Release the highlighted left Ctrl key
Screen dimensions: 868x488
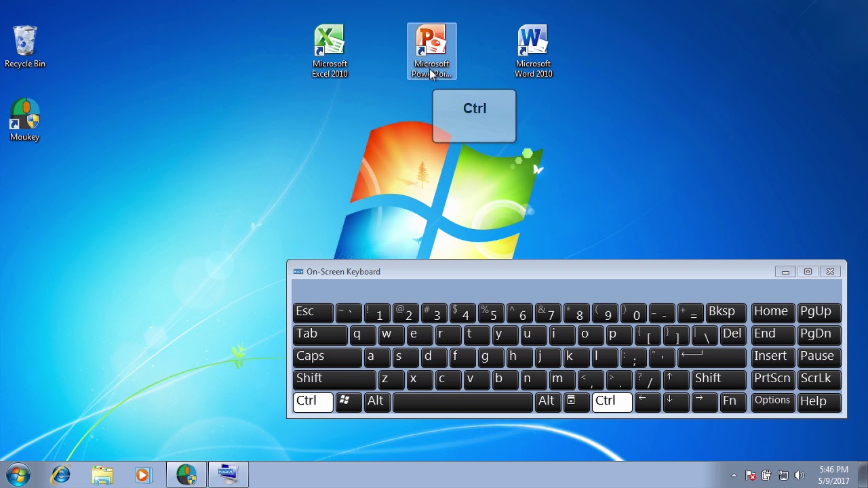coord(312,401)
